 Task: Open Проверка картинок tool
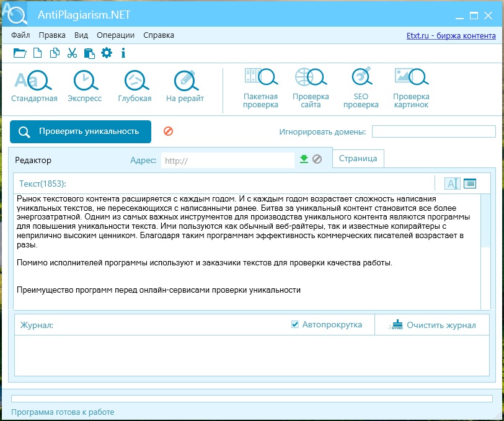(411, 88)
